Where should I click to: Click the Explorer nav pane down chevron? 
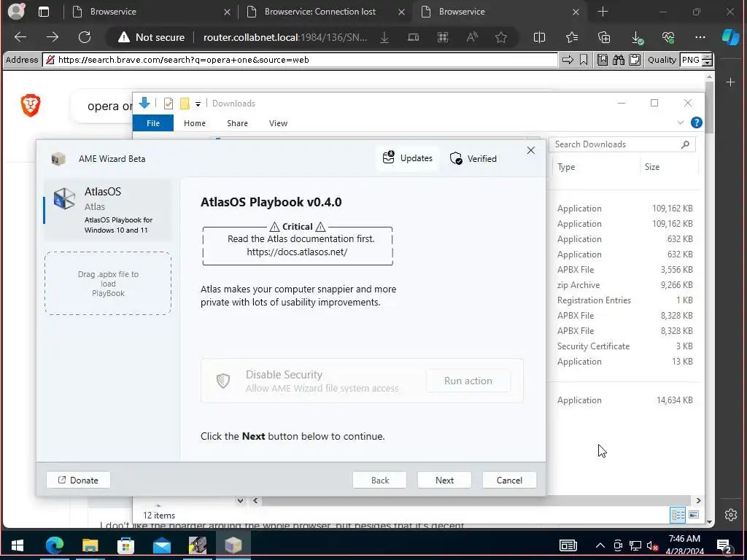(x=240, y=500)
